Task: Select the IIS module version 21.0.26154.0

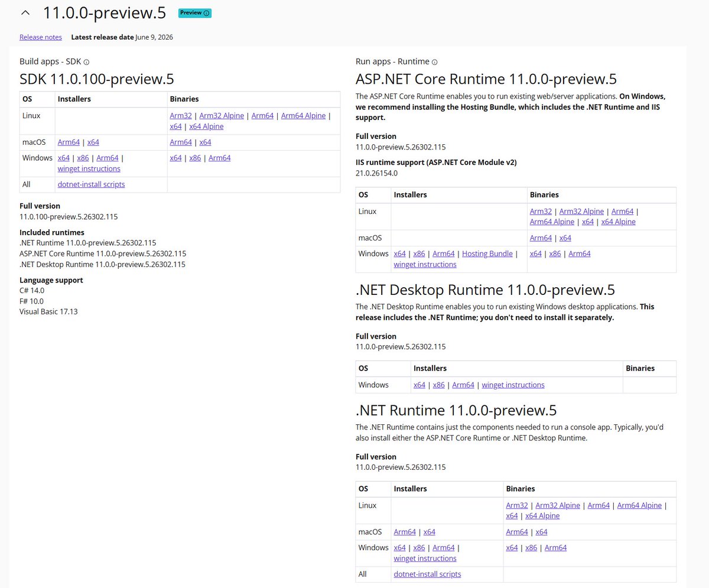Action: coord(377,173)
